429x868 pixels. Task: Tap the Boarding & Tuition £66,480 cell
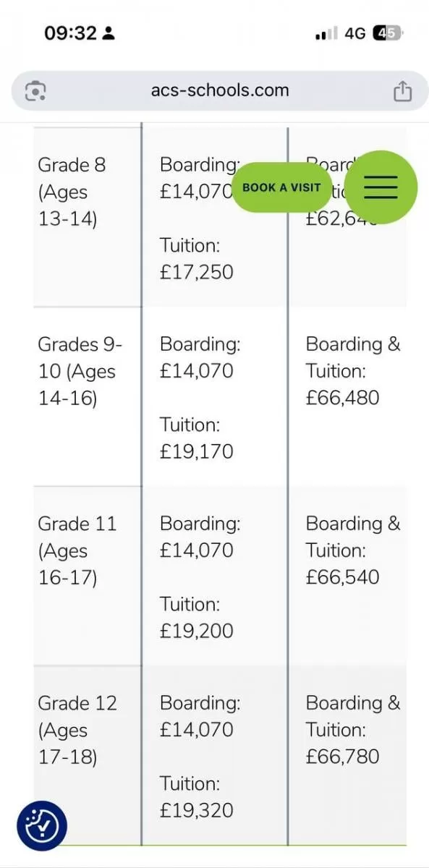coord(353,371)
